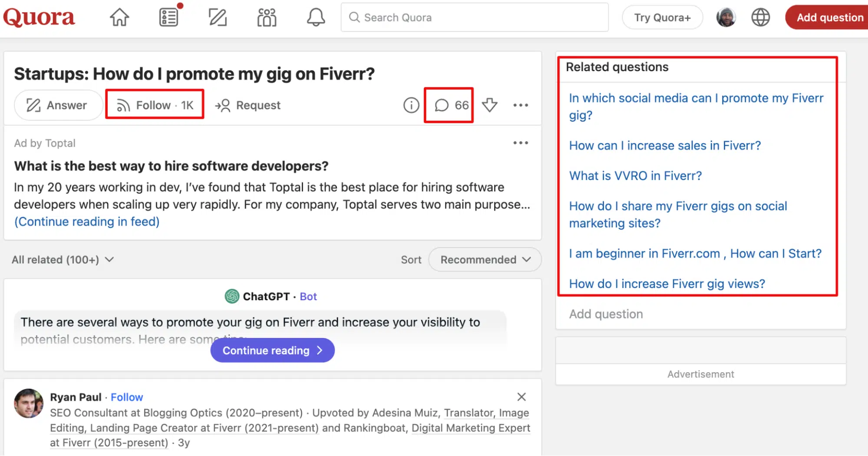
Task: Go to Quora home via house icon
Action: (x=119, y=18)
